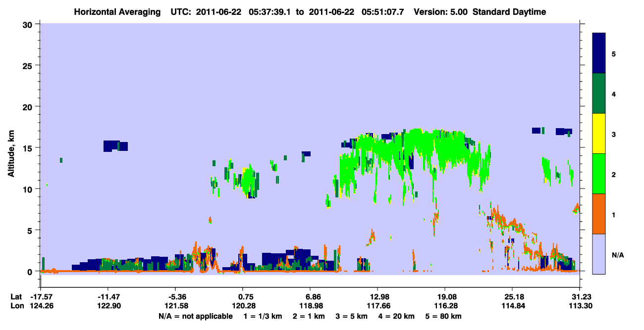Click the yellow level 3 legend swatch
The image size is (644, 330).
599,134
